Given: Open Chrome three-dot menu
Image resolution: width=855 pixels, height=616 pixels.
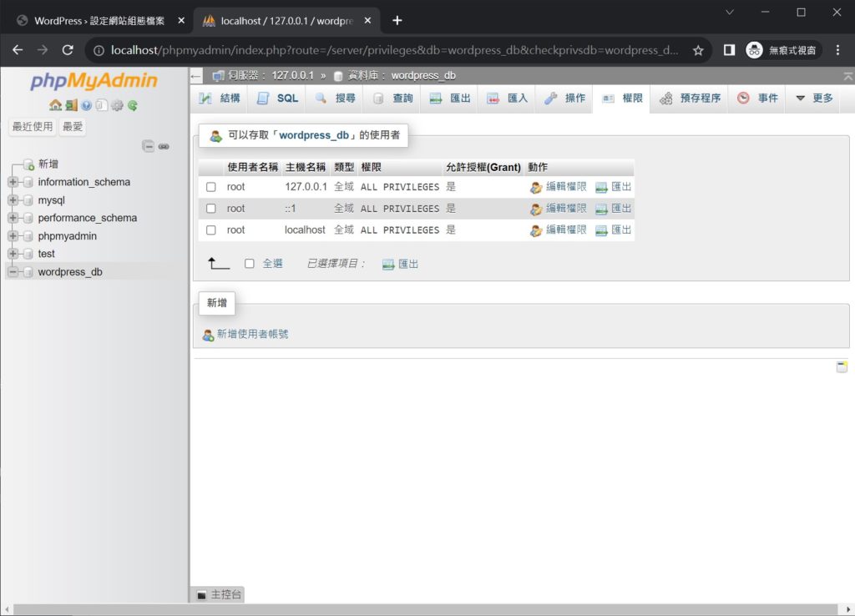Looking at the screenshot, I should (x=838, y=50).
